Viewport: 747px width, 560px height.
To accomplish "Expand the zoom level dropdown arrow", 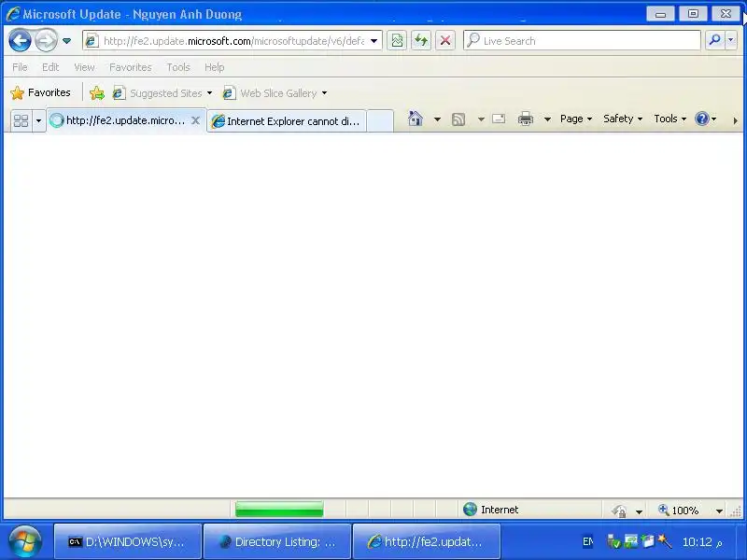I will coord(719,511).
